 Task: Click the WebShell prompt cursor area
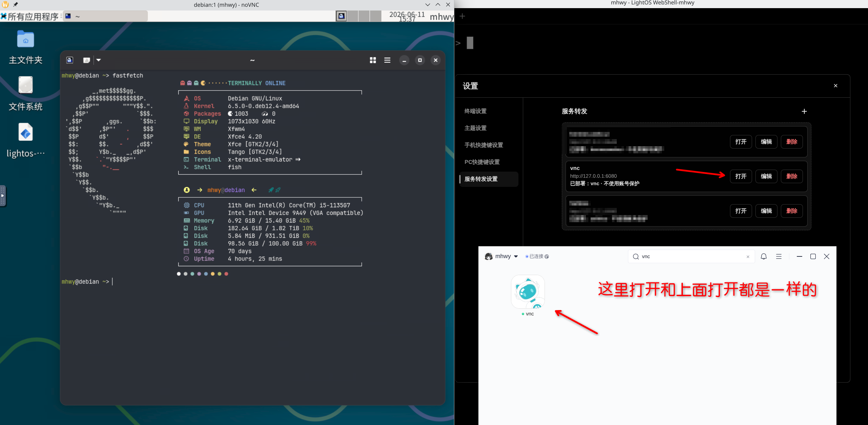tap(470, 43)
